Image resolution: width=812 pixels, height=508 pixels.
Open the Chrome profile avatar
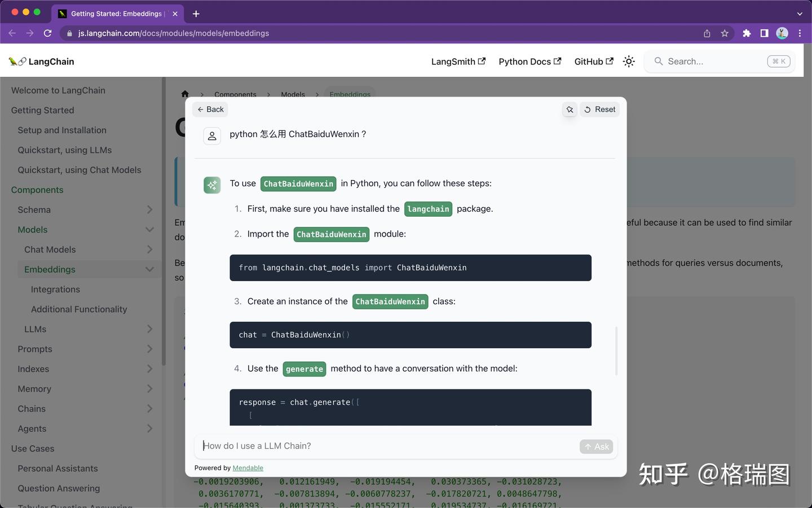coord(782,33)
